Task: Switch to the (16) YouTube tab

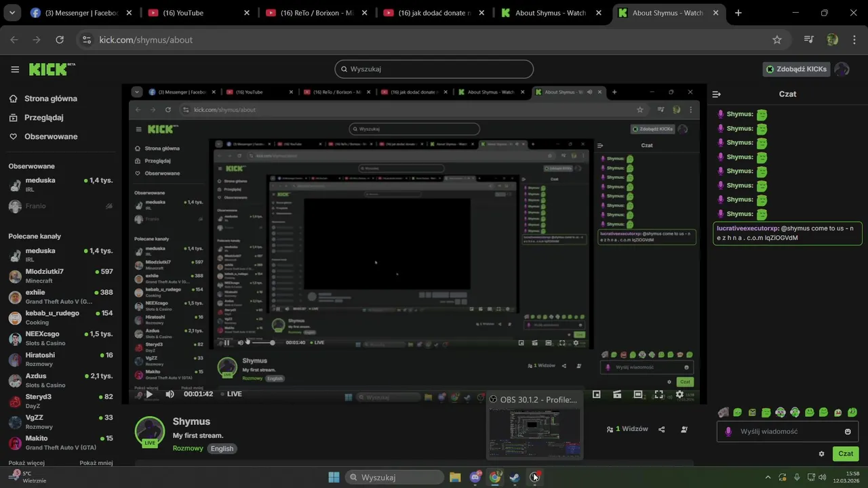Action: tap(199, 13)
